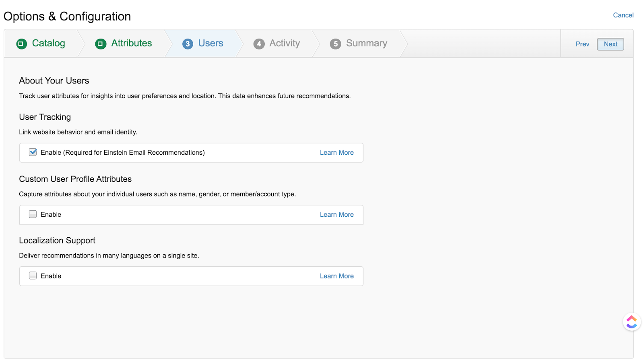Open the Activity step tab
This screenshot has height=359, width=644.
tap(285, 43)
